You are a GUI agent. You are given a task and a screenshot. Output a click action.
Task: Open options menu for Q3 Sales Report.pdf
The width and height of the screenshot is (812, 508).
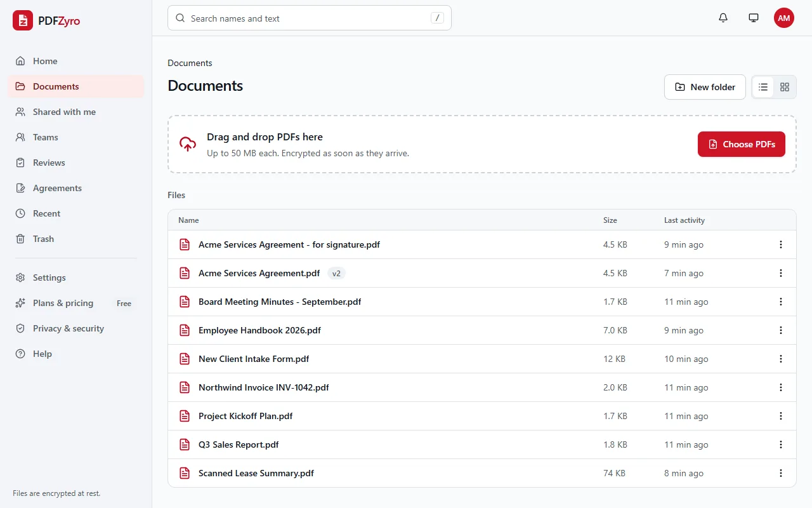coord(781,444)
